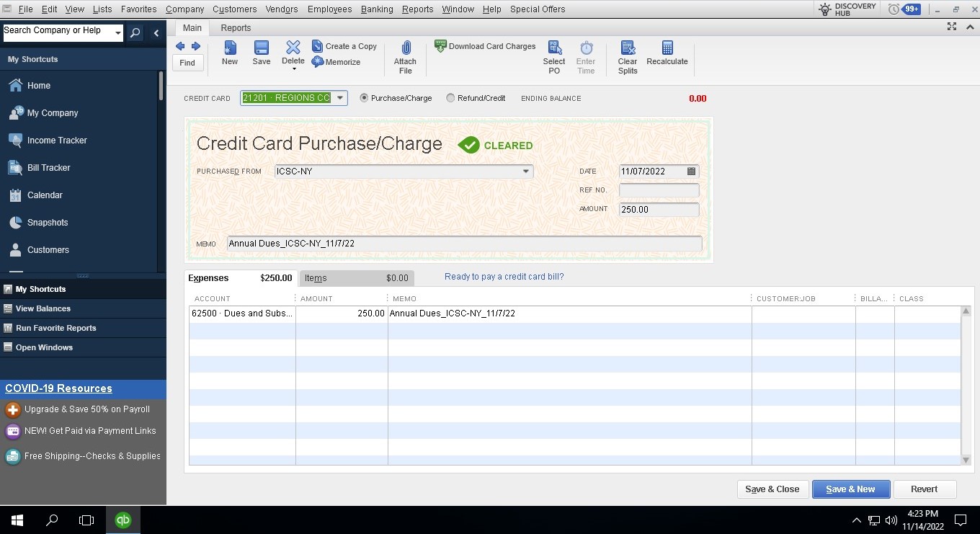Select account cell 62500 Dues and Subs

(x=242, y=313)
